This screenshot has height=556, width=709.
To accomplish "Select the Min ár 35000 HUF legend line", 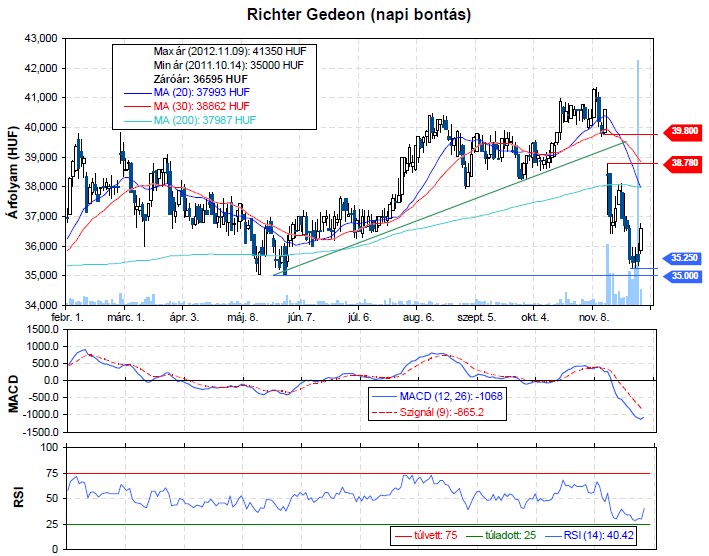I will [x=228, y=65].
